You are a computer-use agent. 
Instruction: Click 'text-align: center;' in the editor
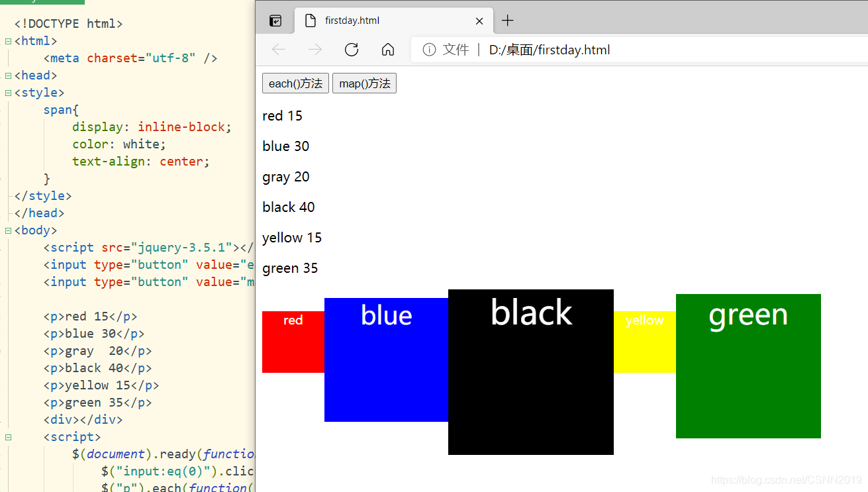pos(141,162)
